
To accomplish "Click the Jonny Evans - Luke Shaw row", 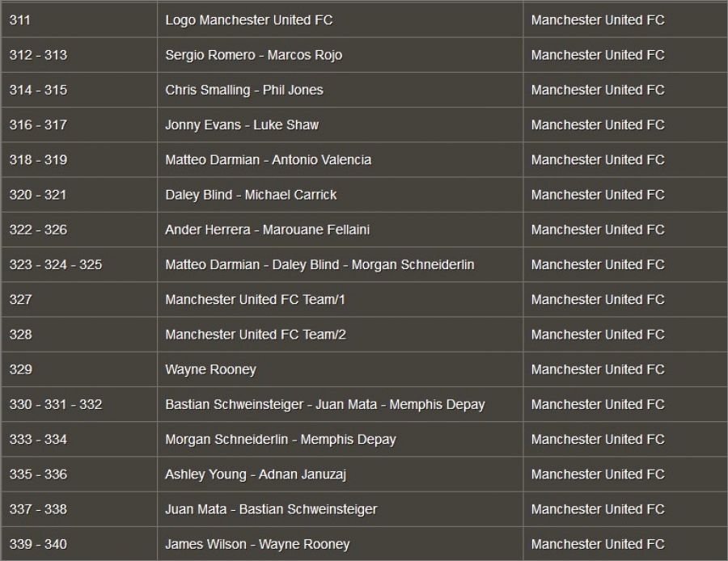I will (364, 124).
